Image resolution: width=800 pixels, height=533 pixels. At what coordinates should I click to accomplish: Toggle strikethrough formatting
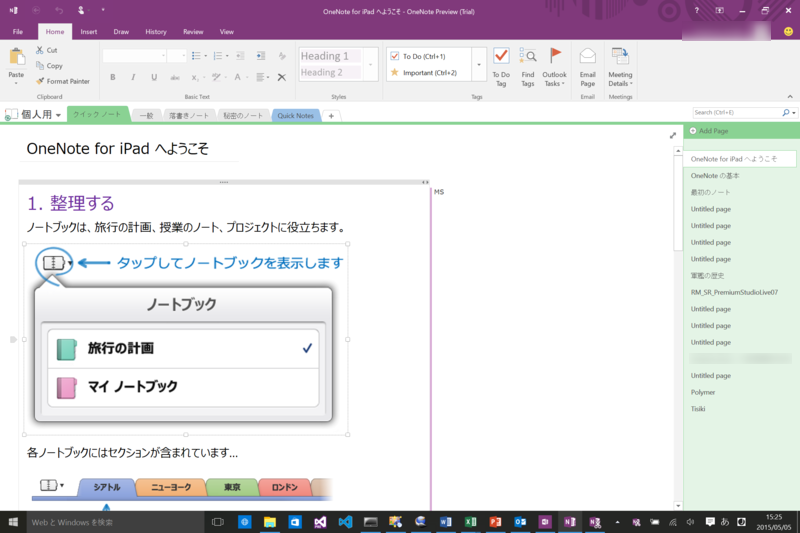click(x=175, y=77)
